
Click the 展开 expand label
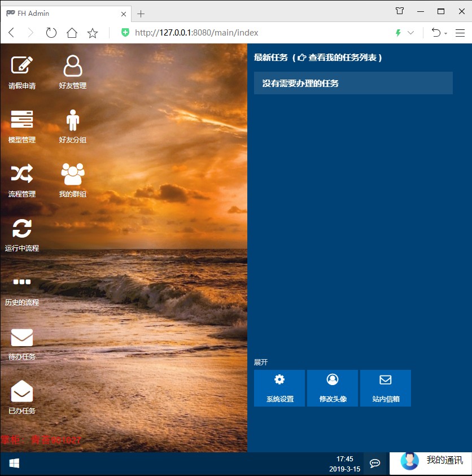[261, 362]
